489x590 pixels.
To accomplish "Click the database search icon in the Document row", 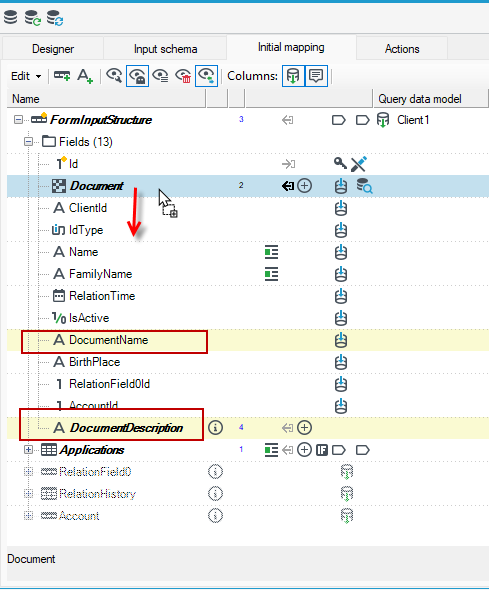I will (364, 186).
